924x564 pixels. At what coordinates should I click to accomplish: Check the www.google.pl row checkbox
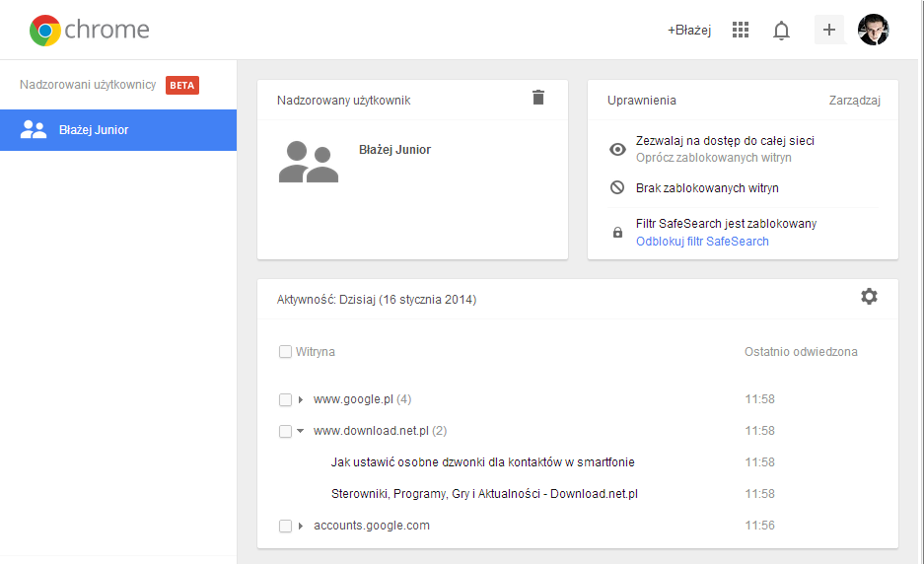(x=285, y=399)
